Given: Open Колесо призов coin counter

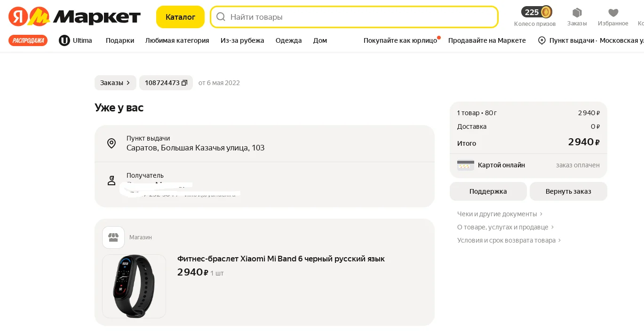Looking at the screenshot, I should (x=535, y=16).
